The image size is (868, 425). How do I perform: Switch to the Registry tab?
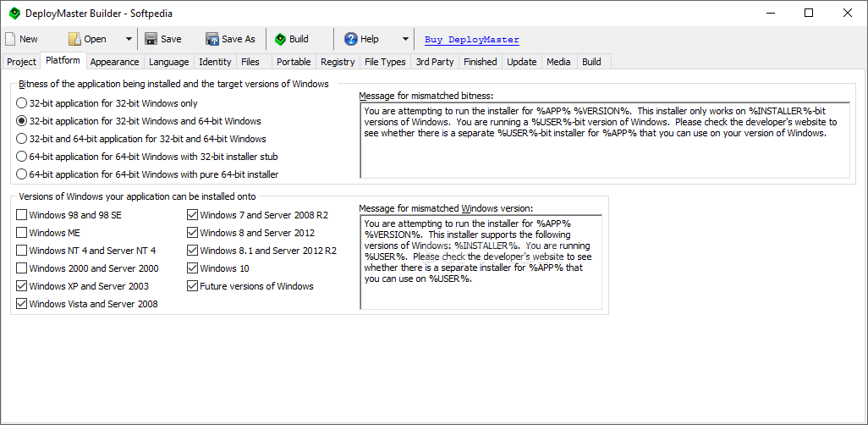pos(338,62)
